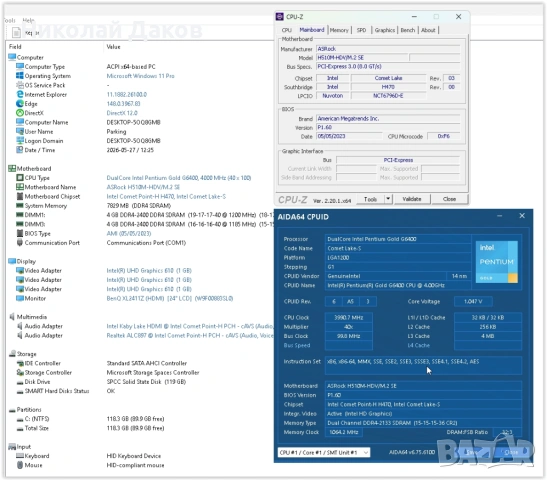The height and width of the screenshot is (480, 547).
Task: Open the CPU-Z Tools dropdown arrow
Action: 388,199
